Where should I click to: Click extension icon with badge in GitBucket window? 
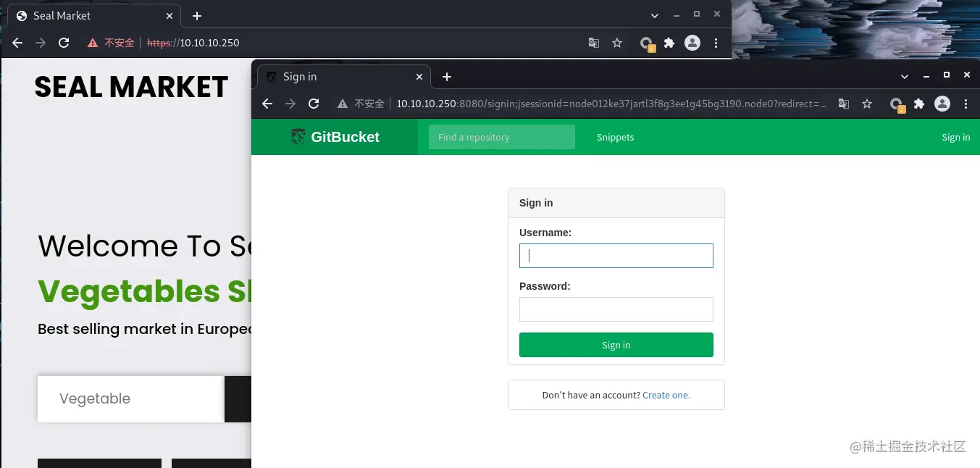(x=897, y=105)
